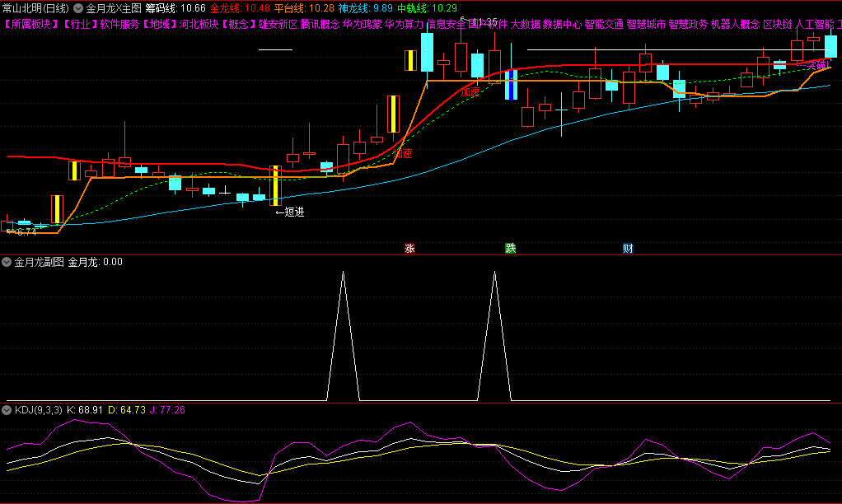This screenshot has width=842, height=504.
Task: Select the 平台线: 10.28 value
Action: tap(304, 8)
